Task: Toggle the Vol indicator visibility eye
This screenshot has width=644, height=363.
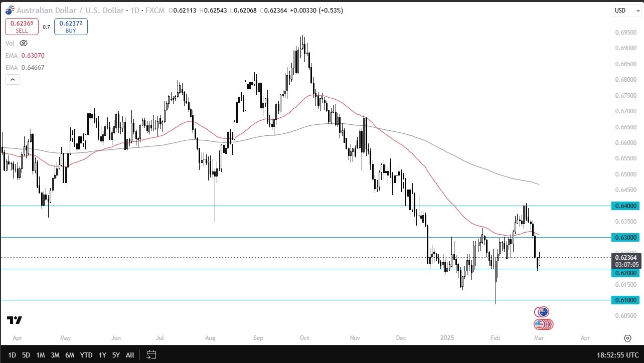Action: click(x=24, y=43)
